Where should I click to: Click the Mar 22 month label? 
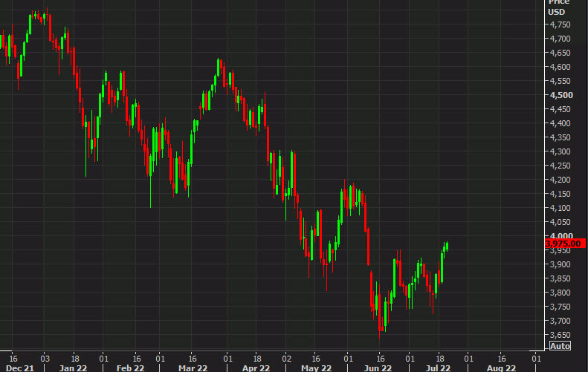(193, 368)
